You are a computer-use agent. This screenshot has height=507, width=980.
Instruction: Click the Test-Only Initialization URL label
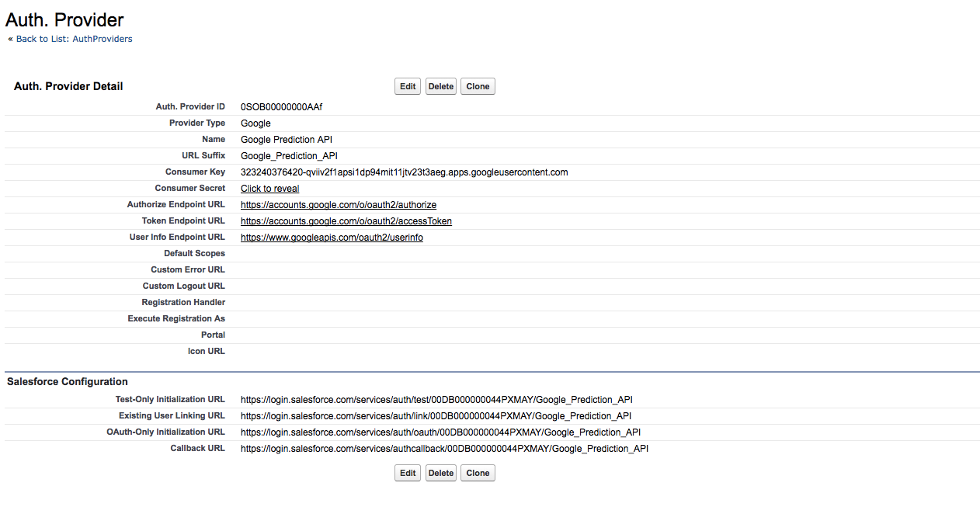pyautogui.click(x=170, y=400)
